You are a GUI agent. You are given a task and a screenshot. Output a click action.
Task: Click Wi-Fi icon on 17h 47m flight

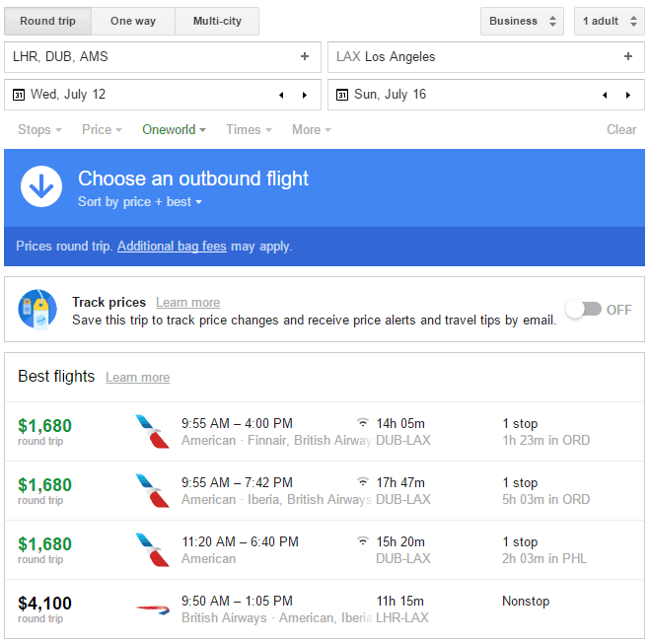pyautogui.click(x=363, y=482)
